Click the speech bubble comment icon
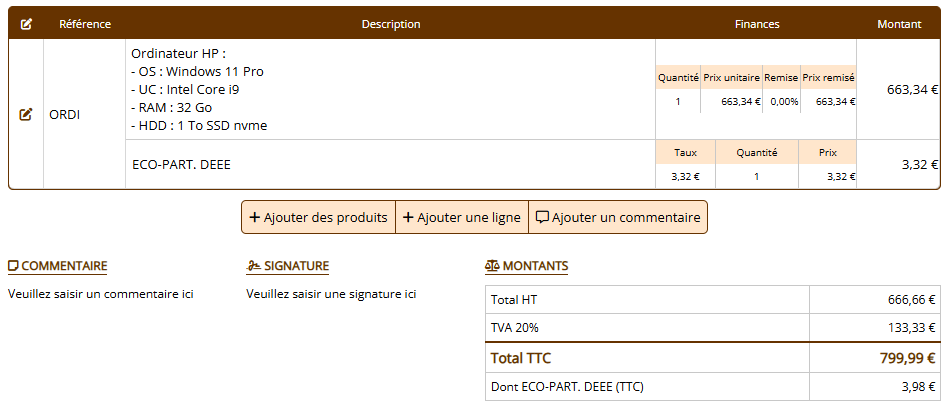The height and width of the screenshot is (405, 946). (x=542, y=217)
